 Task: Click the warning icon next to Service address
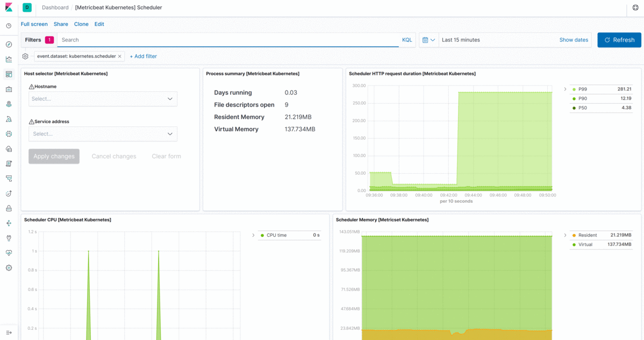[31, 122]
